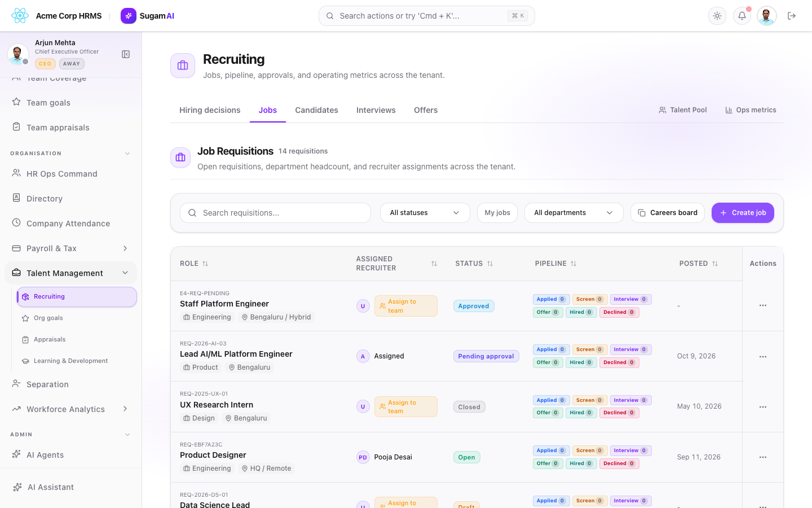Click the logout icon in top bar

click(x=792, y=16)
